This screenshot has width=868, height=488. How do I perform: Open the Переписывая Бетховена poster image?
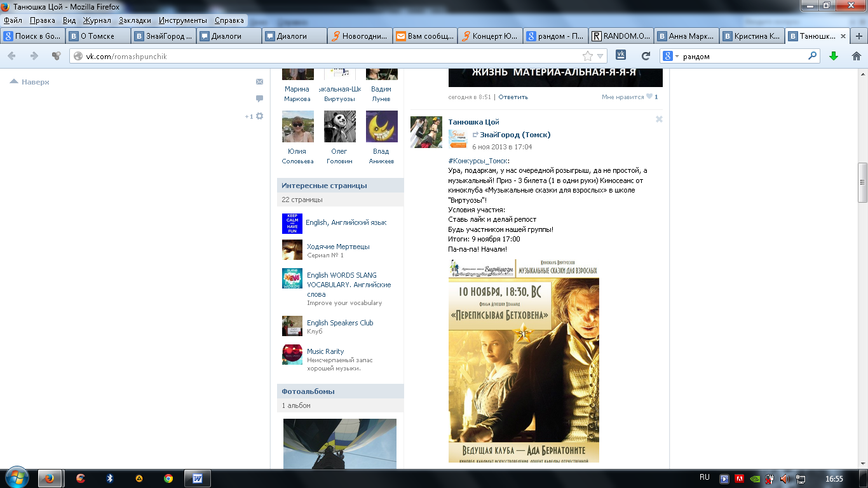pyautogui.click(x=524, y=360)
